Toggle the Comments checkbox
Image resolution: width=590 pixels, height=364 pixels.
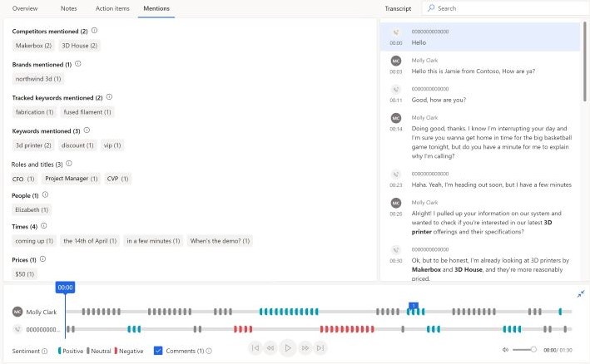pos(158,351)
